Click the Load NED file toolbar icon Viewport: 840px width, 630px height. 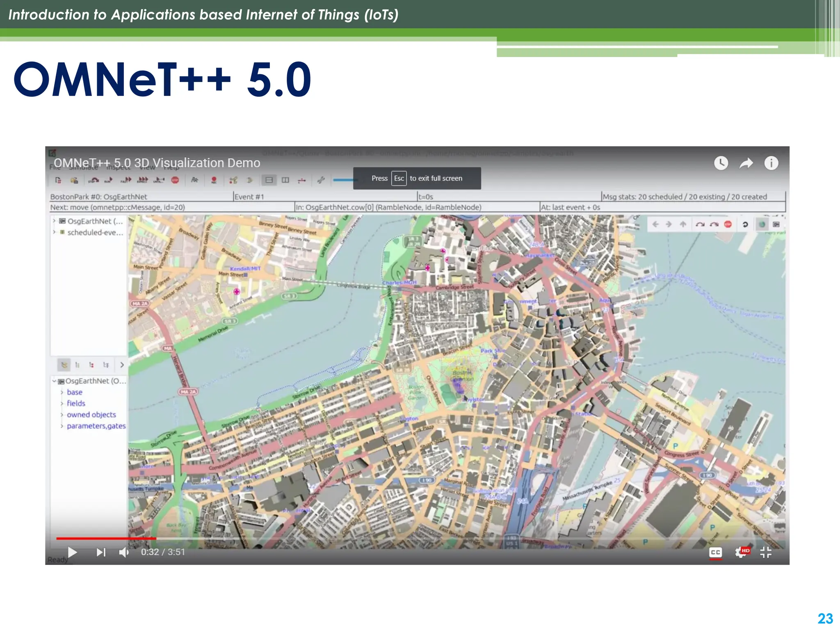tap(74, 180)
